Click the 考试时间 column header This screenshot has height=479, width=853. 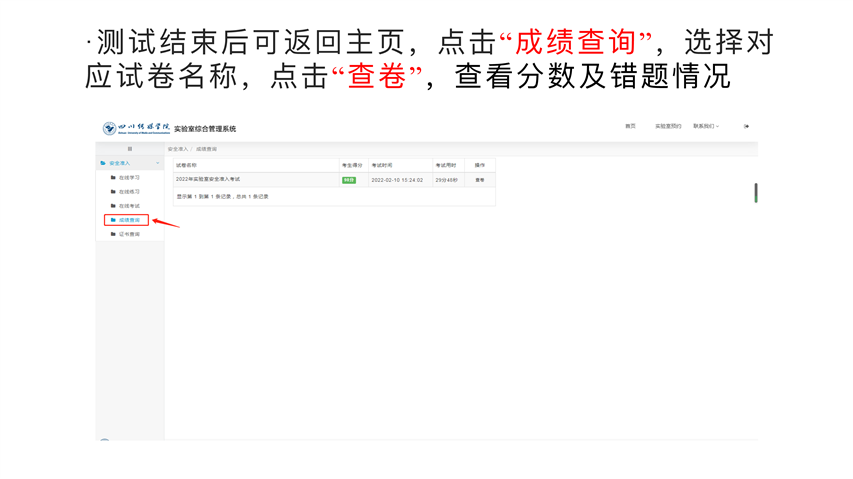click(382, 165)
